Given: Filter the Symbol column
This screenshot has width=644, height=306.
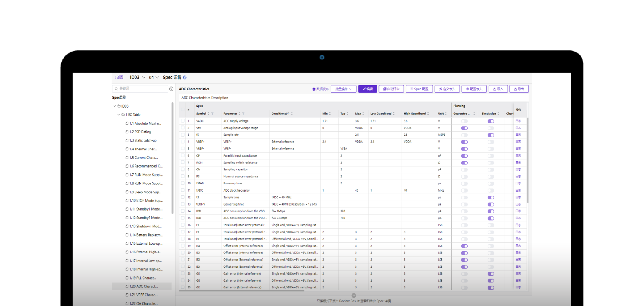Looking at the screenshot, I should (x=212, y=114).
